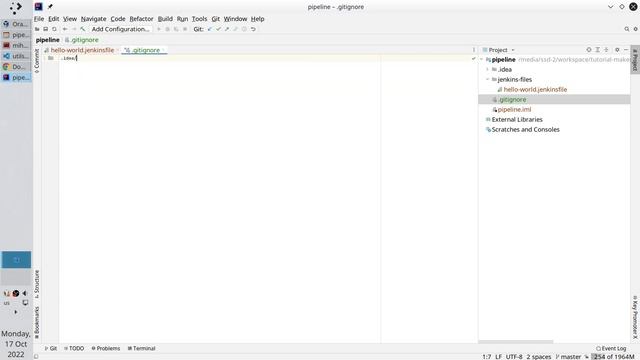Click Project panel horizontal scrollbar
The width and height of the screenshot is (640, 360).
516,342
